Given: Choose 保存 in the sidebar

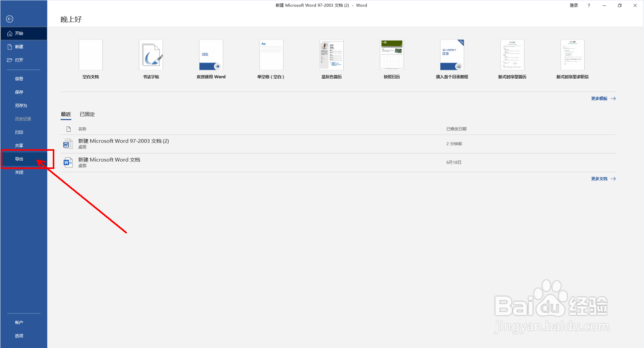Looking at the screenshot, I should click(24, 92).
